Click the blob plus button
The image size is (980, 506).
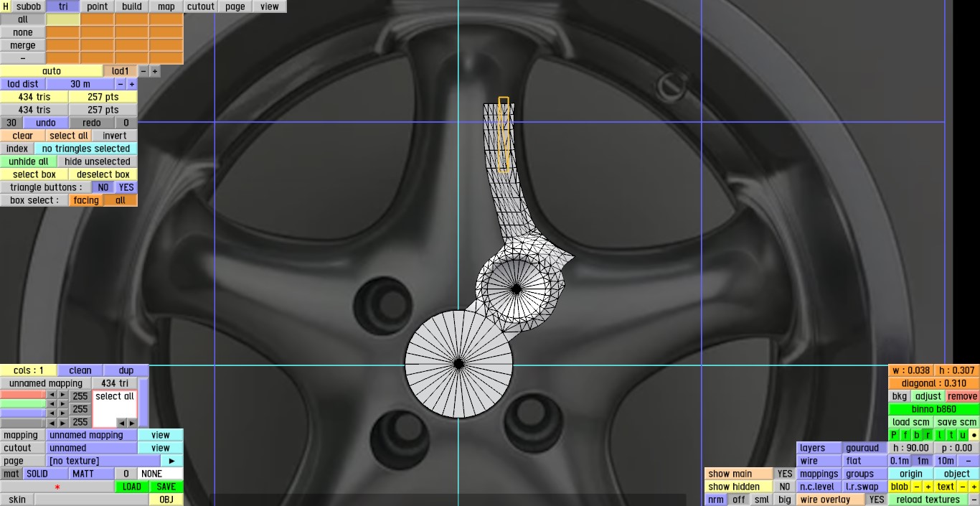(928, 487)
